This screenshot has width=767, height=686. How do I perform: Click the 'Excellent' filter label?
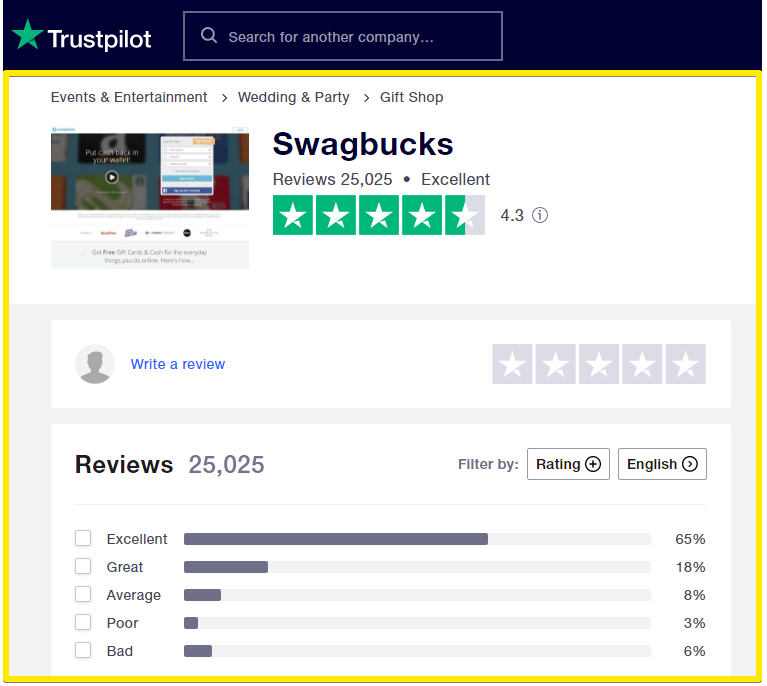(x=137, y=539)
